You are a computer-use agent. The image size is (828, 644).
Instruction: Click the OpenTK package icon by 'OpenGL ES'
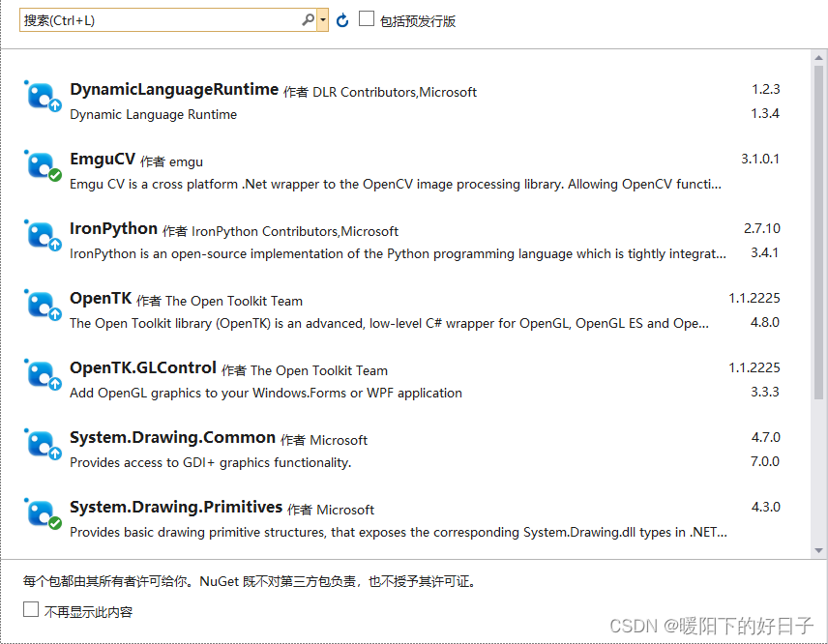click(x=43, y=306)
